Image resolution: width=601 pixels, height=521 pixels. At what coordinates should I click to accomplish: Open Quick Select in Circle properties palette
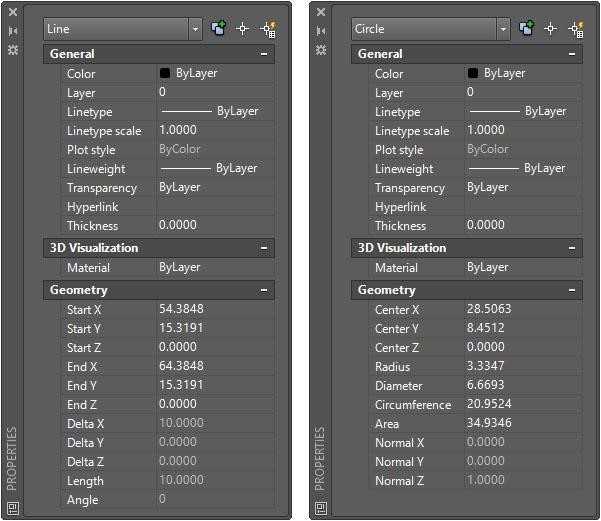[x=576, y=29]
